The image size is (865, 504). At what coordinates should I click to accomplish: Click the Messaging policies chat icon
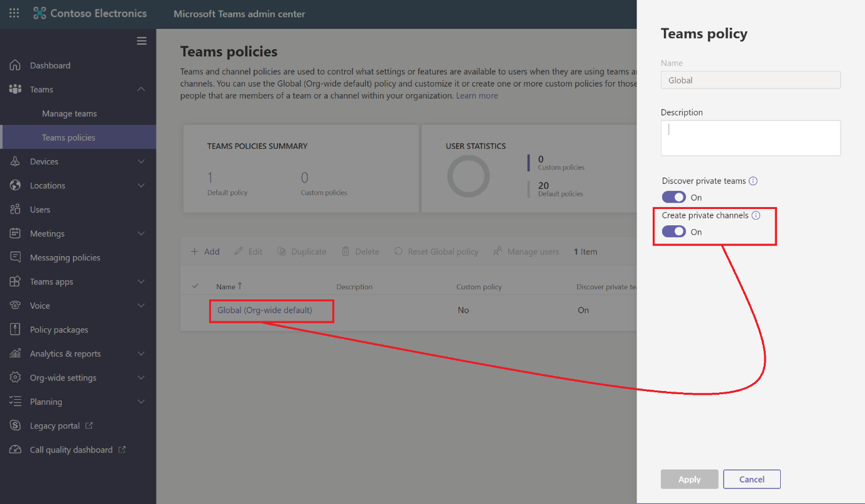(15, 257)
